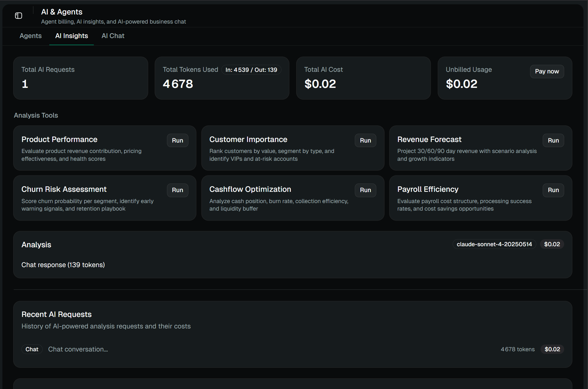Run the Product Performance analysis

point(177,140)
